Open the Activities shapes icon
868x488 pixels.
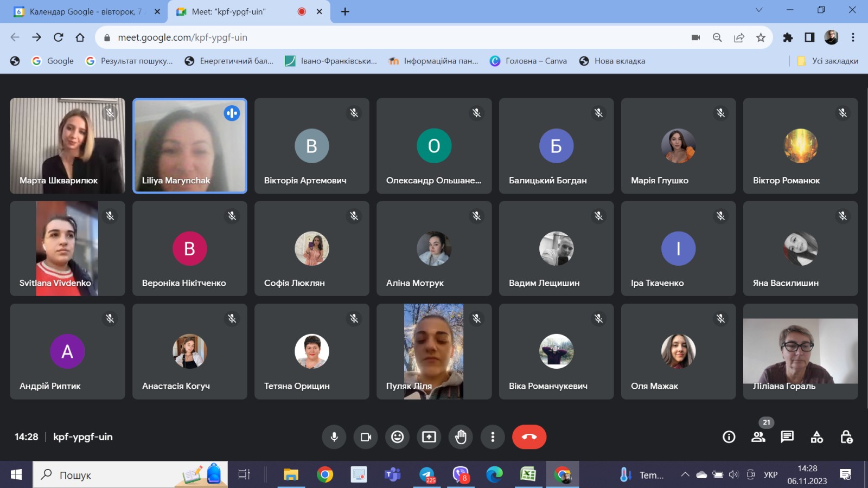816,437
